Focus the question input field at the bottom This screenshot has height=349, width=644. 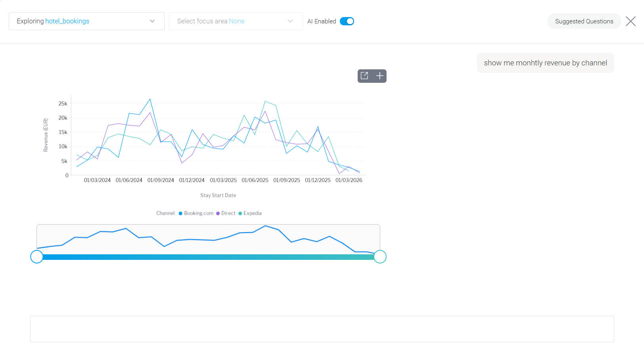[322, 329]
